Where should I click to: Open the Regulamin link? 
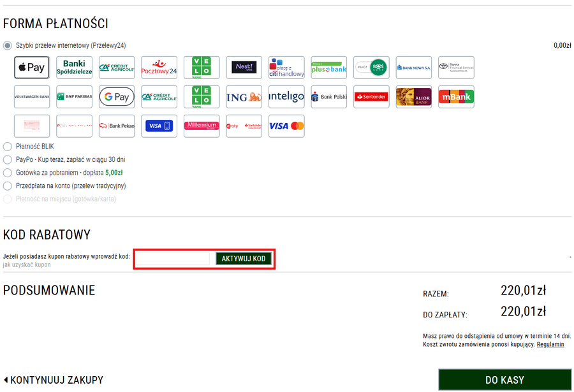[x=550, y=344]
